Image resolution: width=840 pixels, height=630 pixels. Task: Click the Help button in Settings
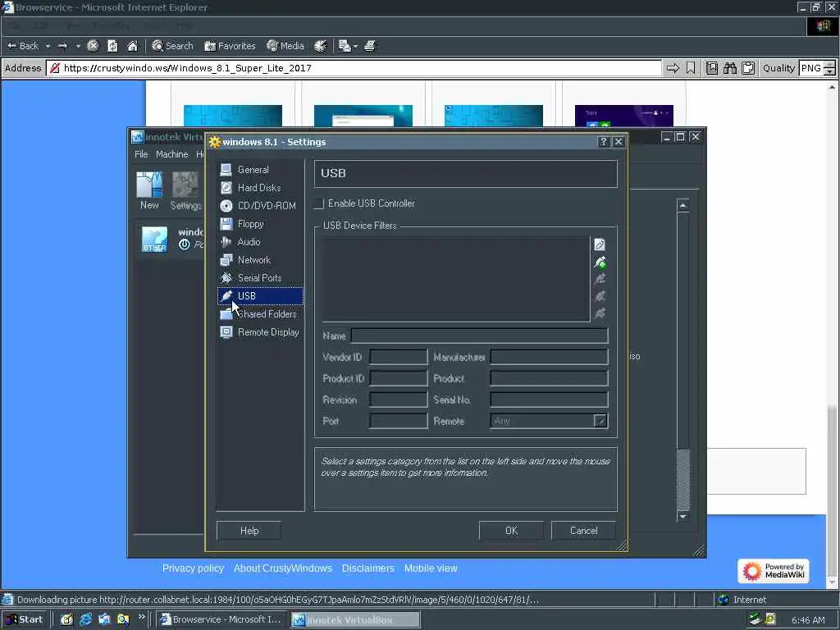click(x=249, y=531)
